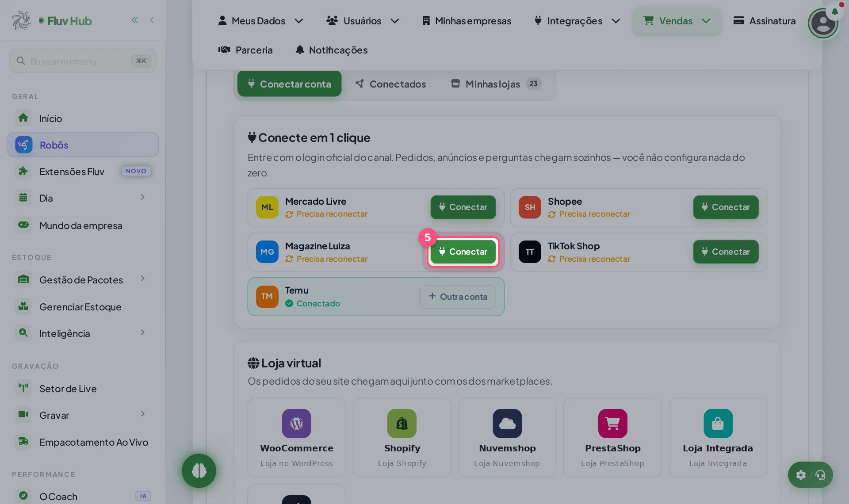The width and height of the screenshot is (849, 504).
Task: Click Conectar for TikTok Shop
Action: [x=726, y=252]
